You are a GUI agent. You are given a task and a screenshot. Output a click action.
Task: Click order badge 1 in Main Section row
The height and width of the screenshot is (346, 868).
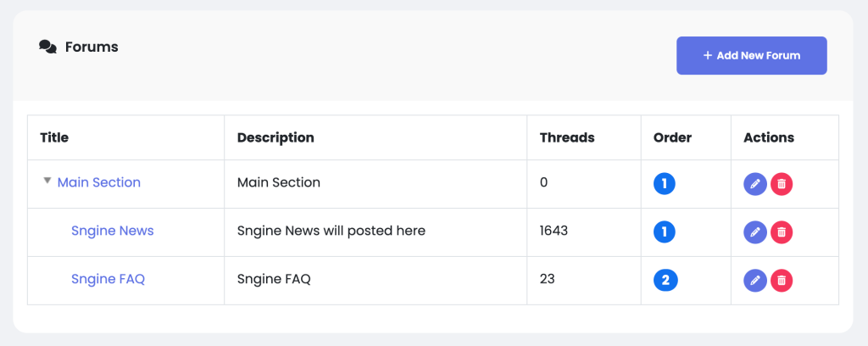pos(665,184)
